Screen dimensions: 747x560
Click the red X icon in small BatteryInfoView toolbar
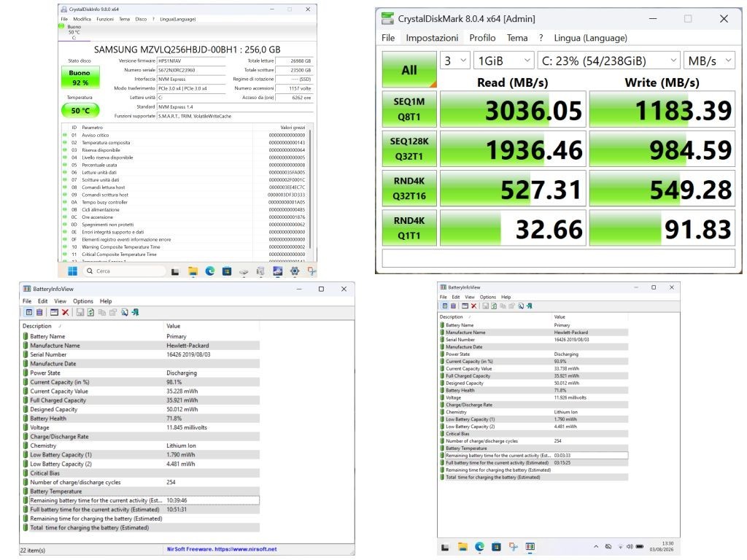click(x=473, y=306)
